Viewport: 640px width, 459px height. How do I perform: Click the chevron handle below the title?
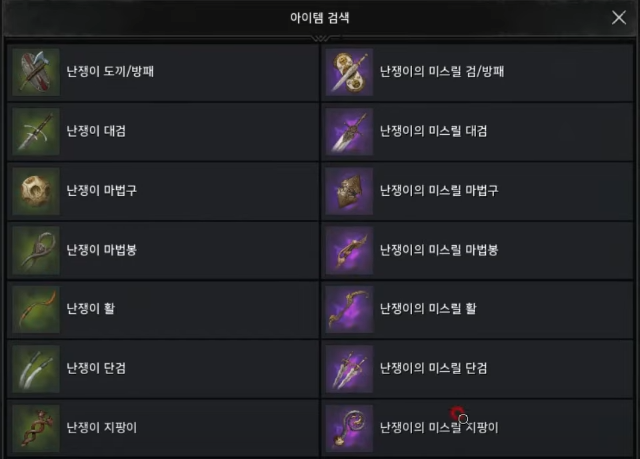(320, 39)
